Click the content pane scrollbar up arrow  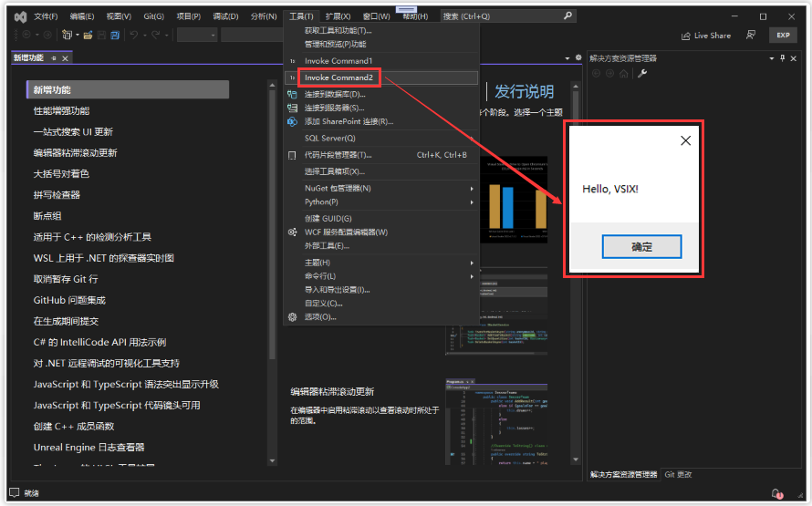click(576, 86)
